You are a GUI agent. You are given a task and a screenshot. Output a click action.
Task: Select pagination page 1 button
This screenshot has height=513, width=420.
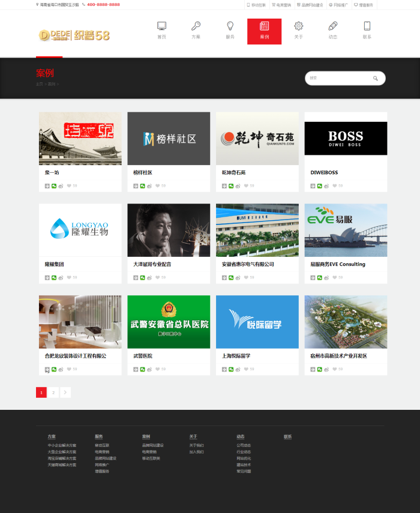(x=41, y=392)
